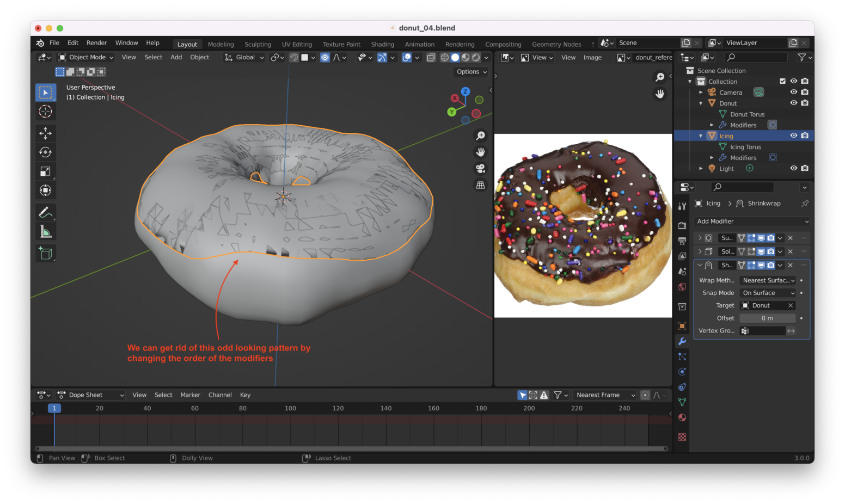This screenshot has width=845, height=504.
Task: Clear the Donut target with the X button
Action: click(x=791, y=305)
